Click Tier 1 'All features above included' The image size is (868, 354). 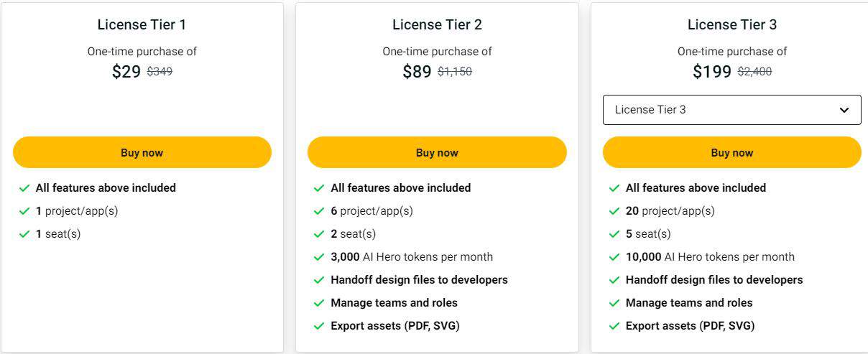[x=106, y=188]
